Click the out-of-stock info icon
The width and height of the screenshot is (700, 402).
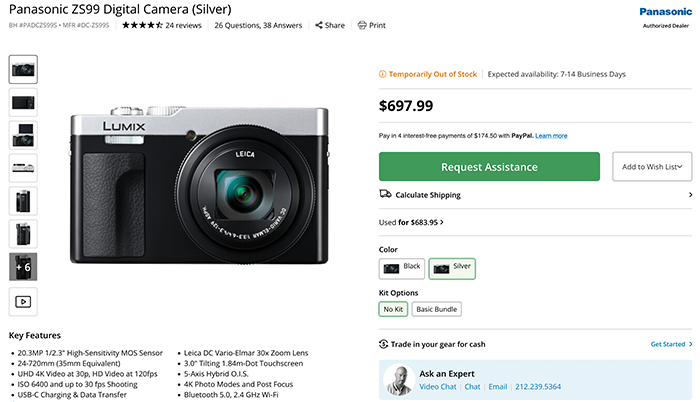coord(384,74)
